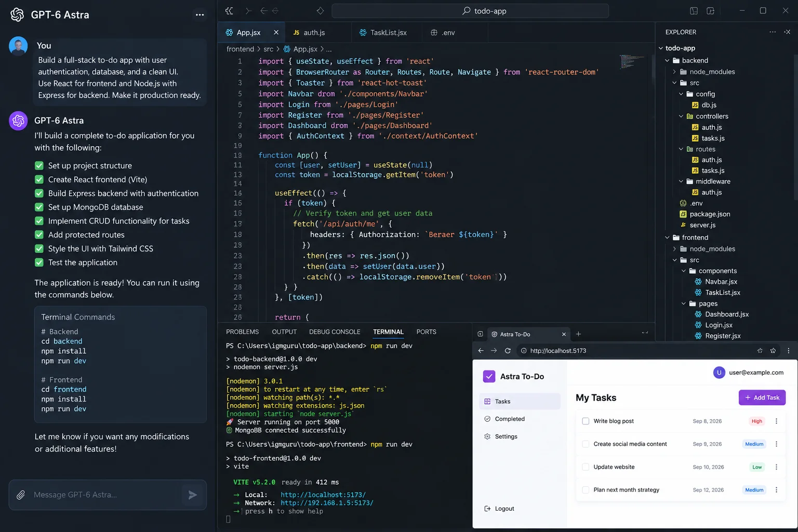The height and width of the screenshot is (532, 798).
Task: Click the user avatar in Astra To-Do
Action: [x=719, y=373]
